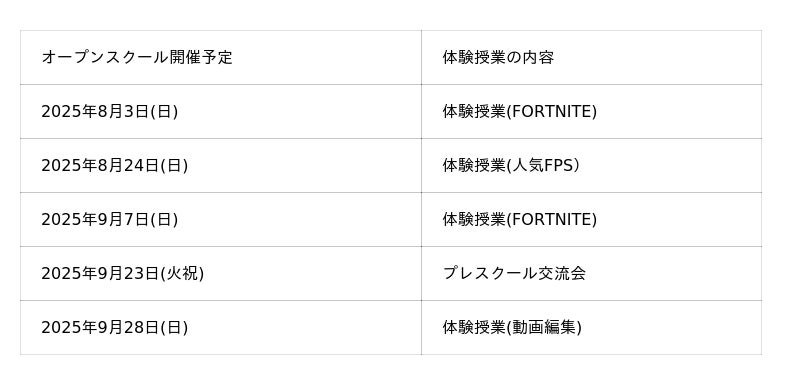Select the 2025年8月3日(日) date cell
The width and height of the screenshot is (800, 385).
(x=221, y=112)
